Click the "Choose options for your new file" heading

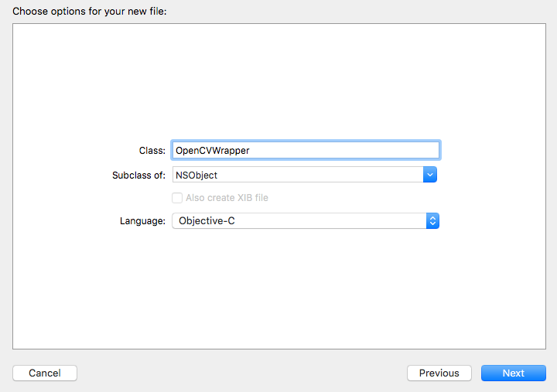89,12
